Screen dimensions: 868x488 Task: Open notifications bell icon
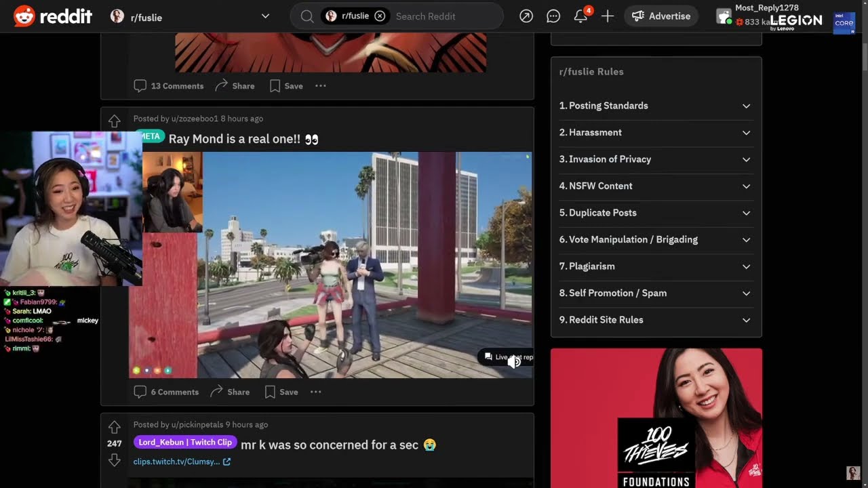point(580,16)
